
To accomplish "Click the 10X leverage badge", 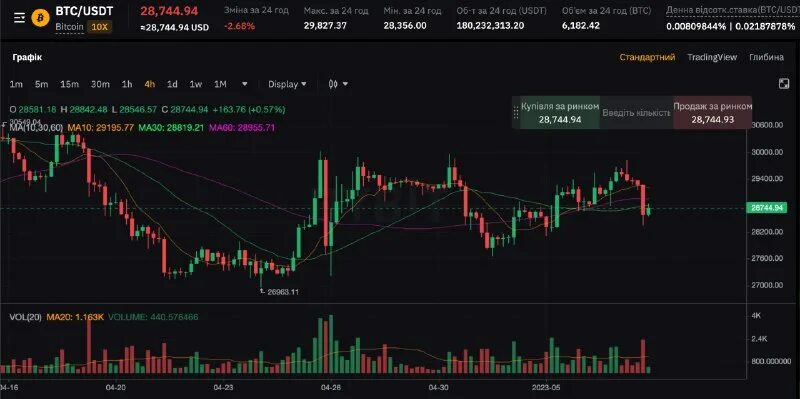I will (x=98, y=28).
